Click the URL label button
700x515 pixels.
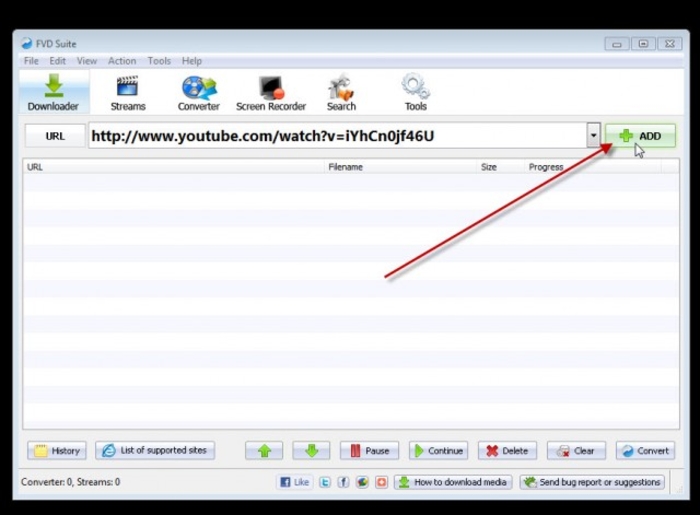pyautogui.click(x=55, y=136)
